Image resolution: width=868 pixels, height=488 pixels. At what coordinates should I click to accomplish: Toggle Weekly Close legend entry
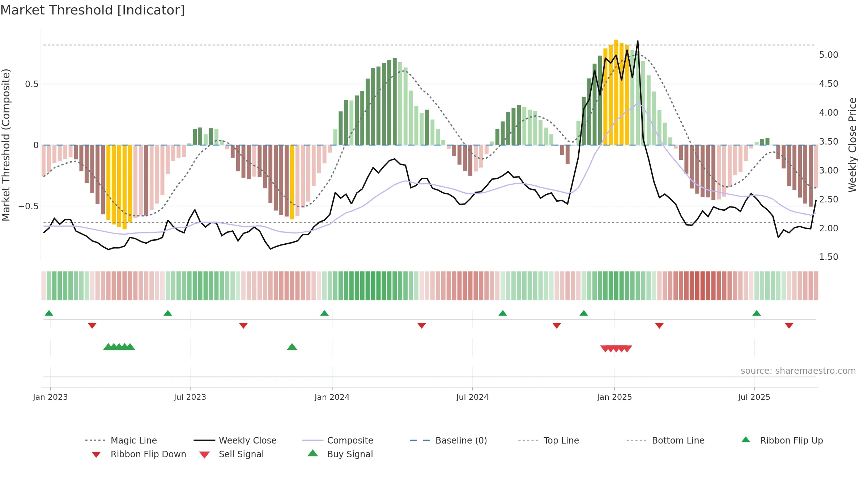235,440
